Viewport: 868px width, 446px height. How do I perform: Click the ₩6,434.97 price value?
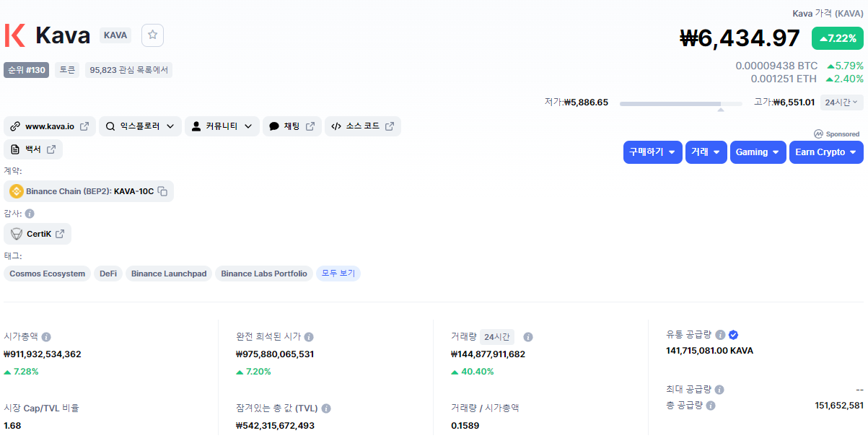click(x=740, y=38)
